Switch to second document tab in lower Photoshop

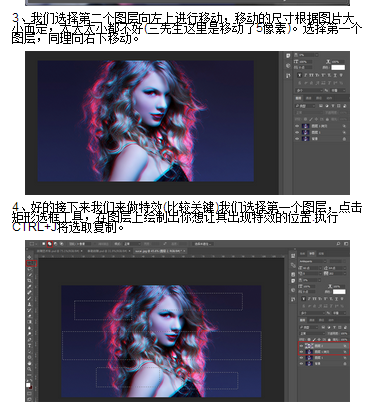(109, 251)
